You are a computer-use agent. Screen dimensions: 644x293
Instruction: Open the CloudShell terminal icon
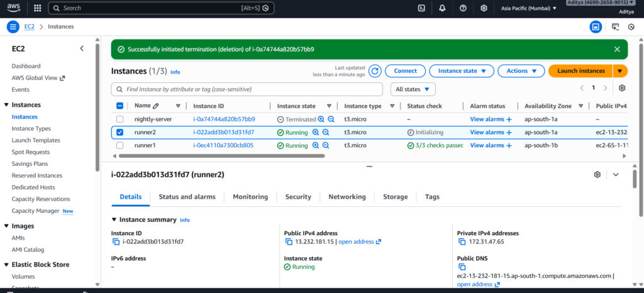click(421, 8)
